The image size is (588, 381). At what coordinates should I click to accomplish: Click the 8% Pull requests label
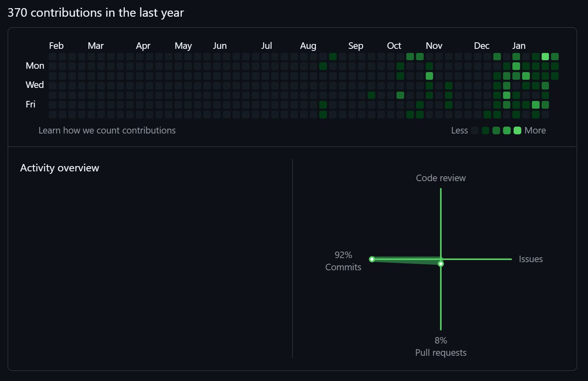click(441, 346)
